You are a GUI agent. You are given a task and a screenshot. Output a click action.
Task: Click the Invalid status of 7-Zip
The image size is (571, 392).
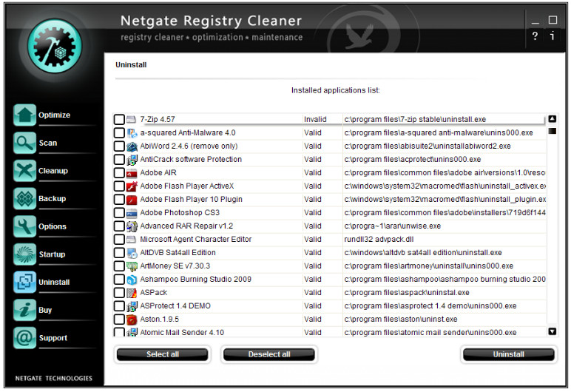point(315,120)
